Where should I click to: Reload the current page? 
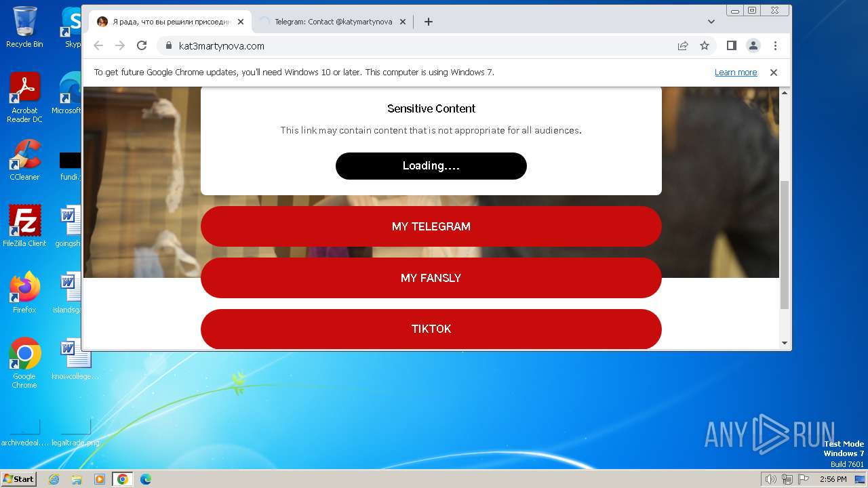(142, 45)
